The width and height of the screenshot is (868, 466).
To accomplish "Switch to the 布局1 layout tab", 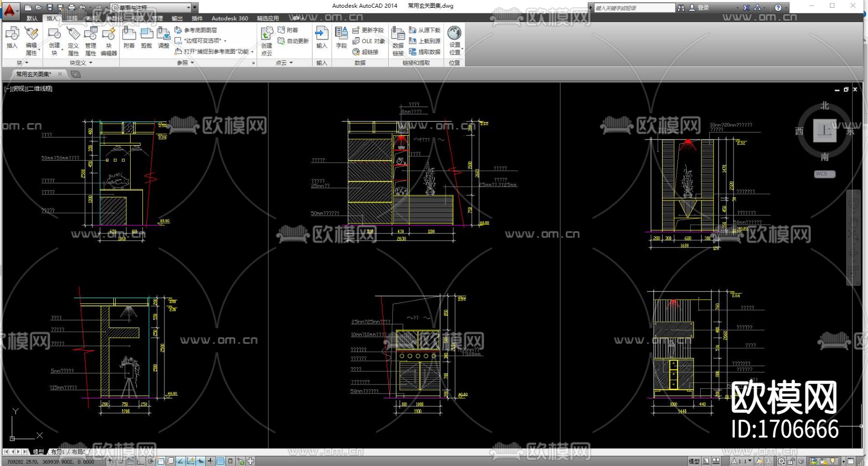I will coord(57,452).
